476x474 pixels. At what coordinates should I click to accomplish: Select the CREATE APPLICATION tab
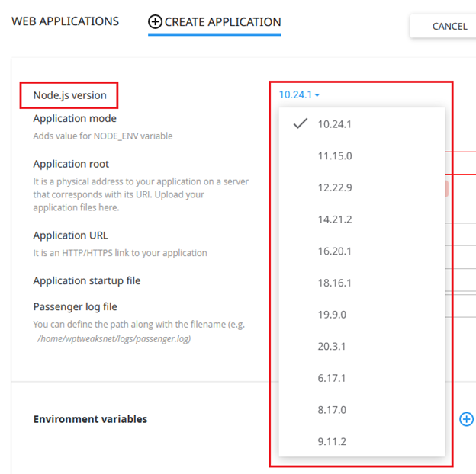214,22
